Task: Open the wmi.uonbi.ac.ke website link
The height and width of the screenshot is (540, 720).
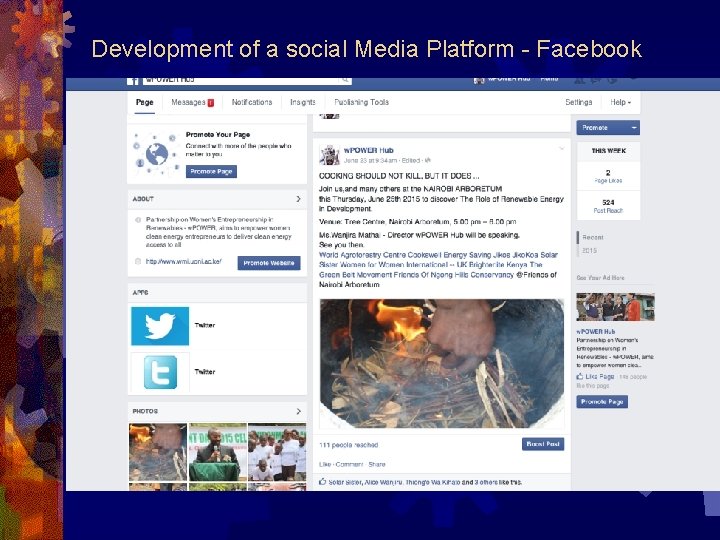Action: pyautogui.click(x=184, y=261)
